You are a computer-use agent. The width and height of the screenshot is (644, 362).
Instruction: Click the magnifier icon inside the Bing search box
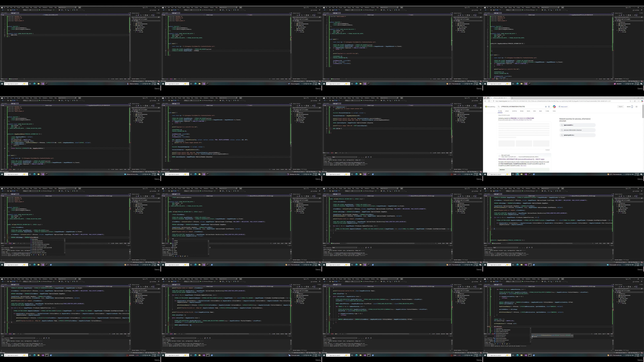coord(499,107)
